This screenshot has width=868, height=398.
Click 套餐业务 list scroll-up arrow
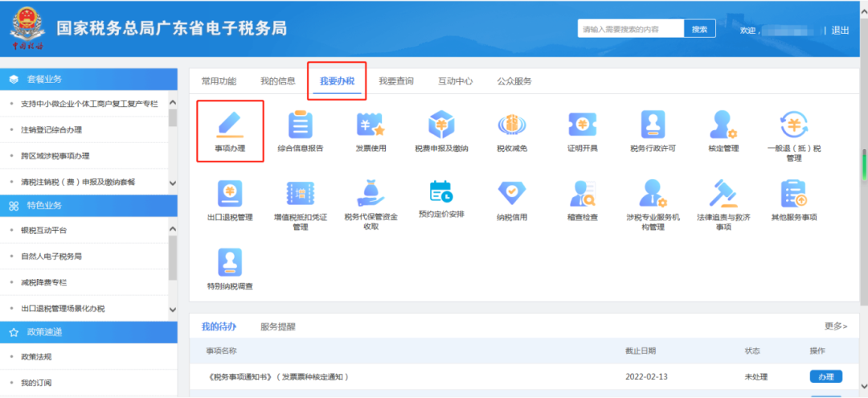tap(172, 102)
